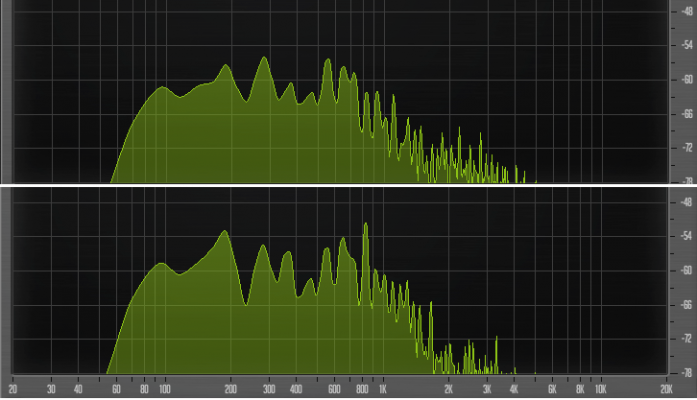The width and height of the screenshot is (697, 400).
Task: Click the -48 dB label of lower analyzer
Action: pyautogui.click(x=687, y=202)
